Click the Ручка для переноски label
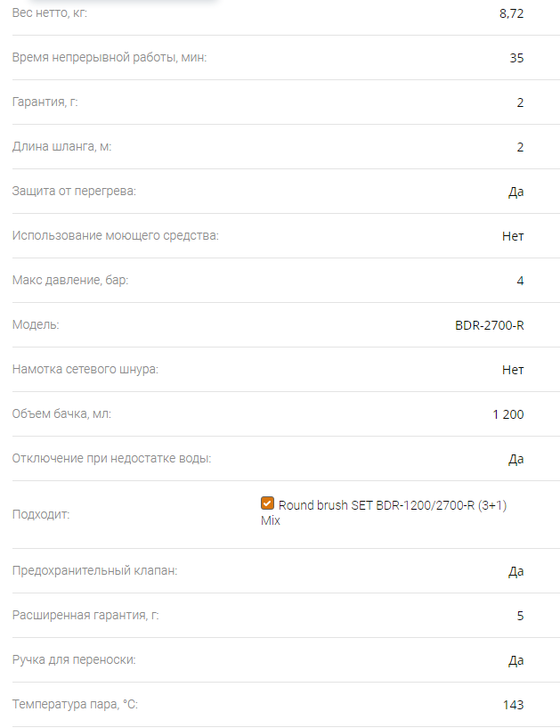Screen dimensions: 560x728 point(74,659)
